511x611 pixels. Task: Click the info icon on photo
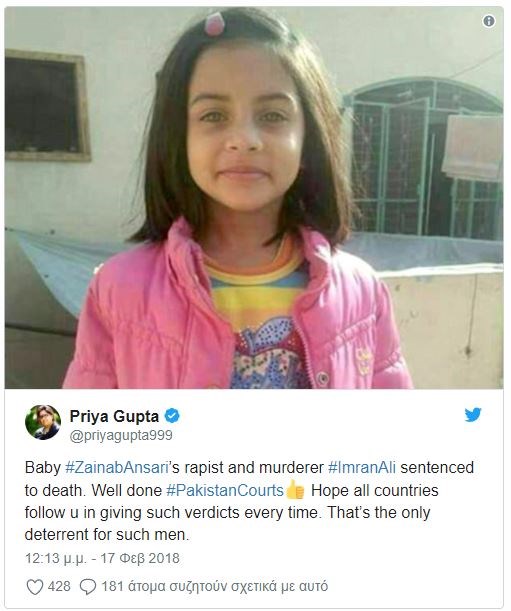(489, 21)
